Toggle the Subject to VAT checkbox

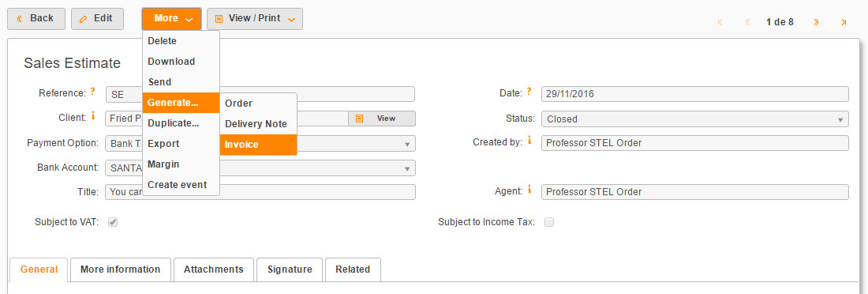tap(113, 222)
